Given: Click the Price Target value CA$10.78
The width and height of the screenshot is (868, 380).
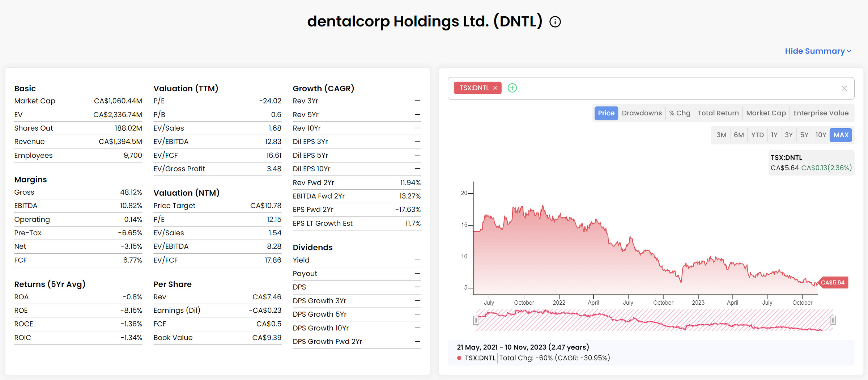Looking at the screenshot, I should (266, 206).
